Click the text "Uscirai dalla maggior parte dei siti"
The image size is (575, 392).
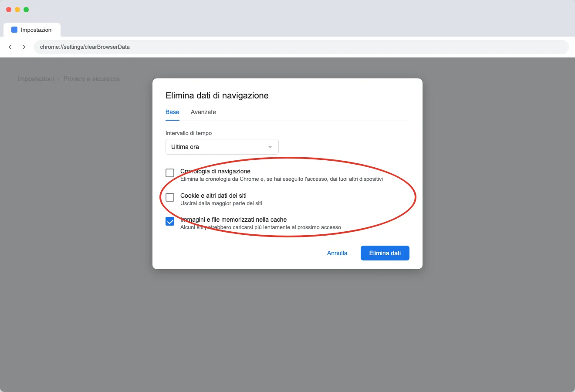(x=221, y=203)
